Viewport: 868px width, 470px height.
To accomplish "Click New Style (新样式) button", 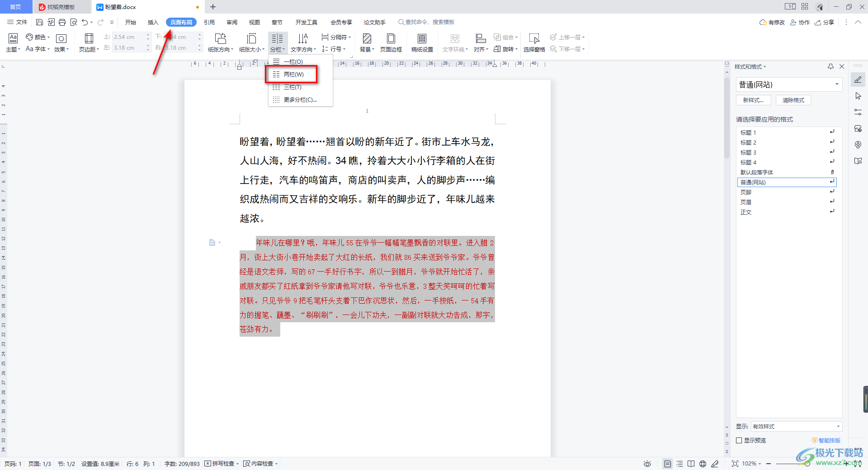I will point(754,100).
